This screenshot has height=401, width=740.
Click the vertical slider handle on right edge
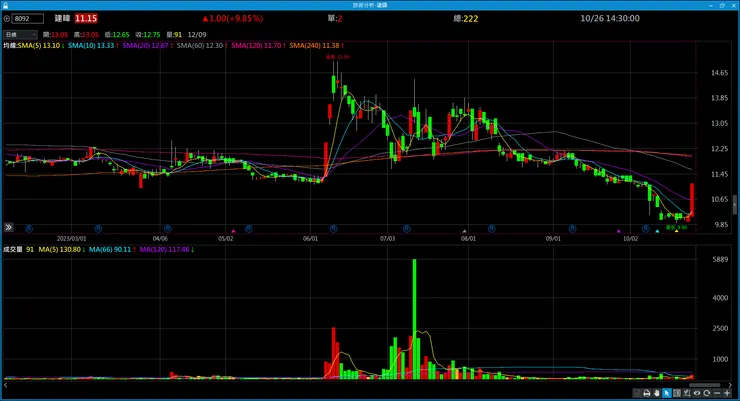click(735, 205)
